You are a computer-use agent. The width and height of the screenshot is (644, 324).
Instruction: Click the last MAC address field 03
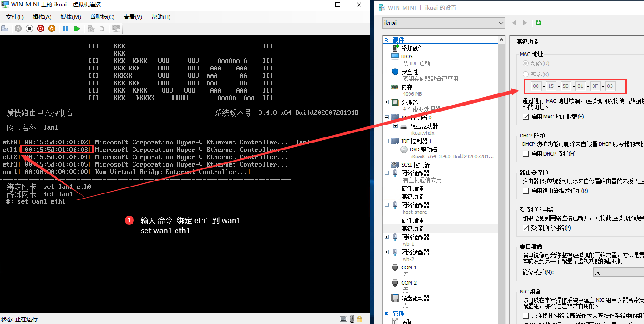click(610, 86)
